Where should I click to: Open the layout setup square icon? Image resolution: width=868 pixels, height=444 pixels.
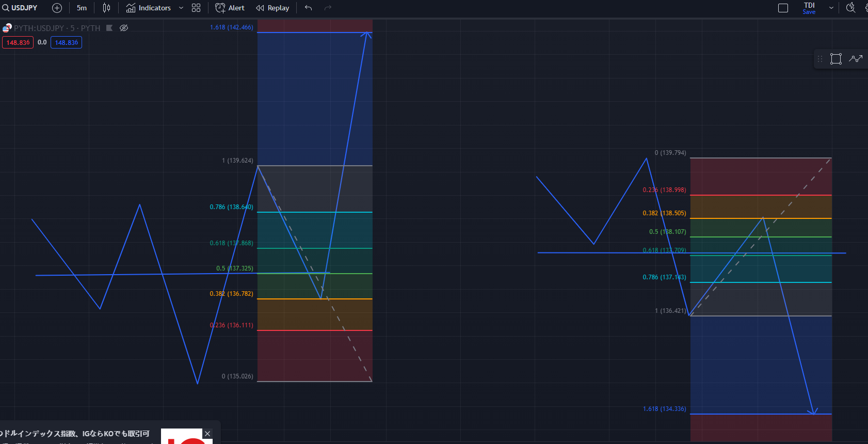783,8
